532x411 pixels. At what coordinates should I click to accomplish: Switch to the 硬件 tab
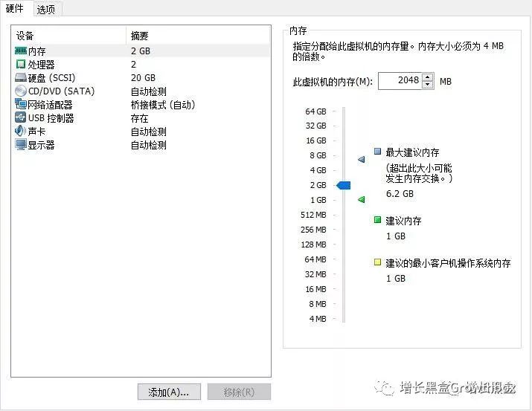click(x=15, y=8)
